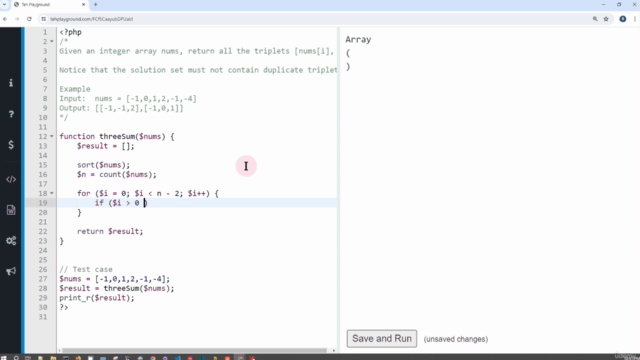Click the 'if ($i > 0' line
Screen dimensions: 640x360
pos(121,203)
